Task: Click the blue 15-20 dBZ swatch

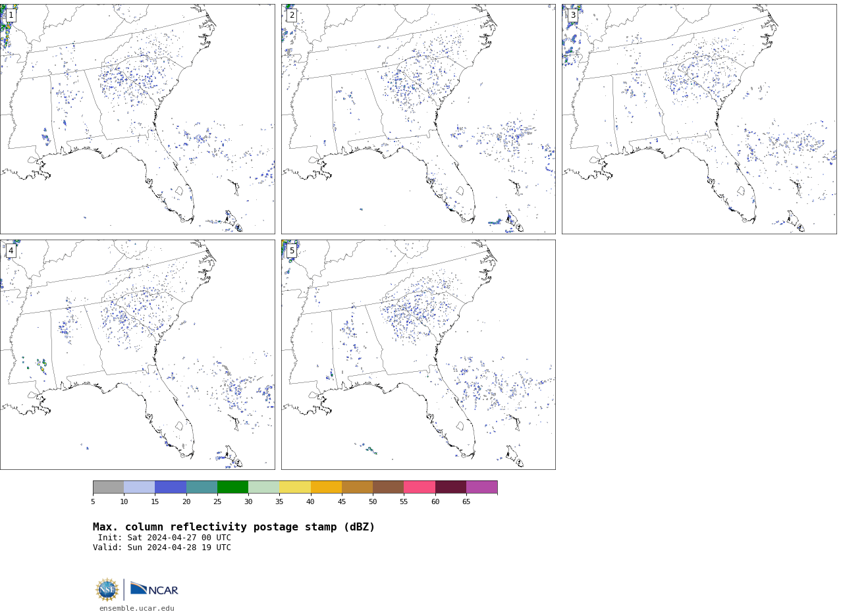Action: [x=171, y=487]
